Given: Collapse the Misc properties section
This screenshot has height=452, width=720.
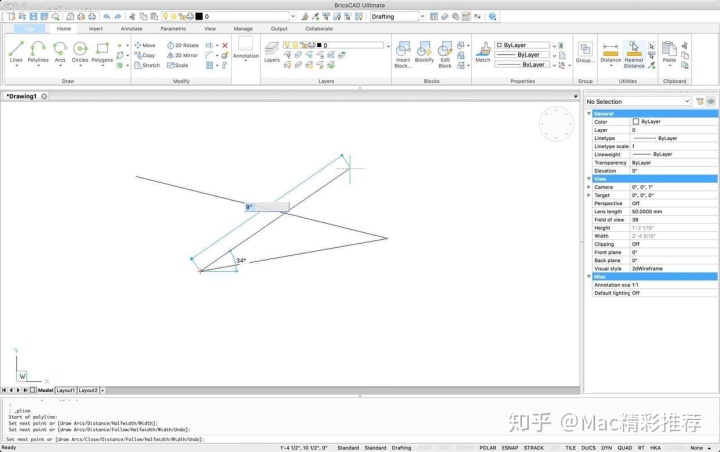Looking at the screenshot, I should 589,277.
